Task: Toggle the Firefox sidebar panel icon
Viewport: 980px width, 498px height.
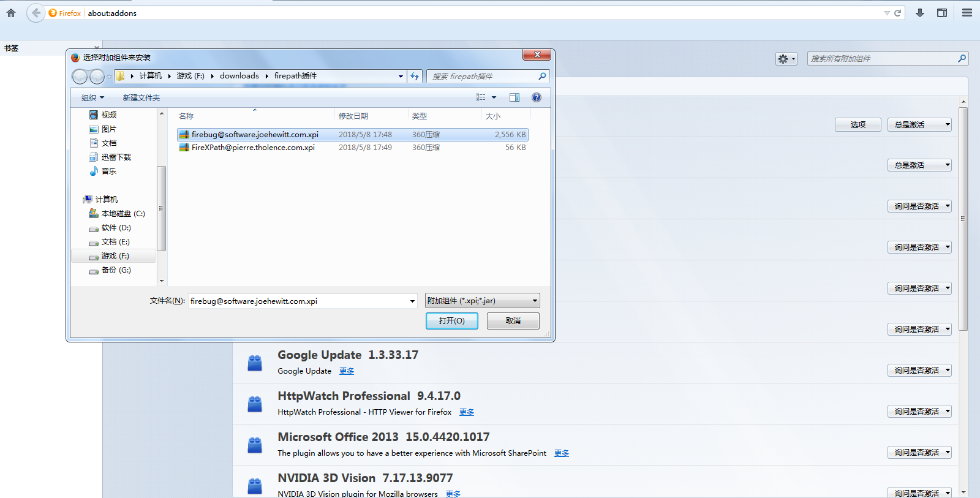Action: (942, 13)
